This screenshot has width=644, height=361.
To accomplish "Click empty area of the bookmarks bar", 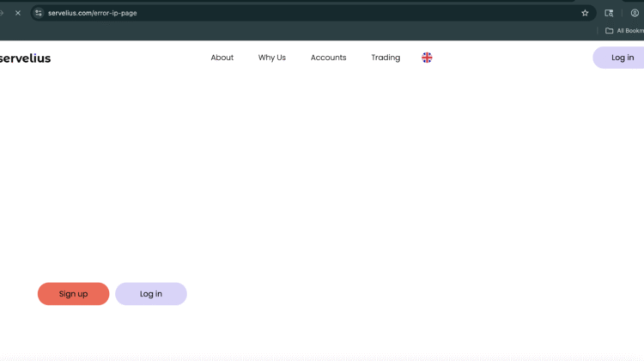I will coord(301,31).
